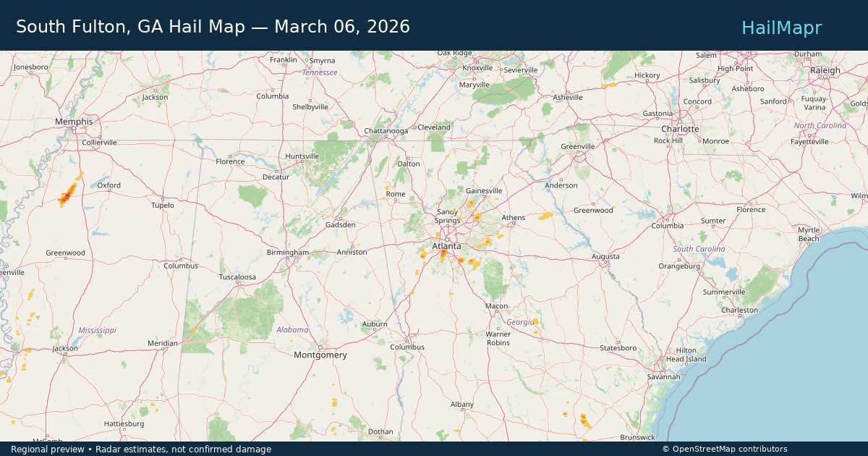Viewport: 868px width, 456px height.
Task: Select the Jackson, Mississippi label
Action: (x=65, y=349)
